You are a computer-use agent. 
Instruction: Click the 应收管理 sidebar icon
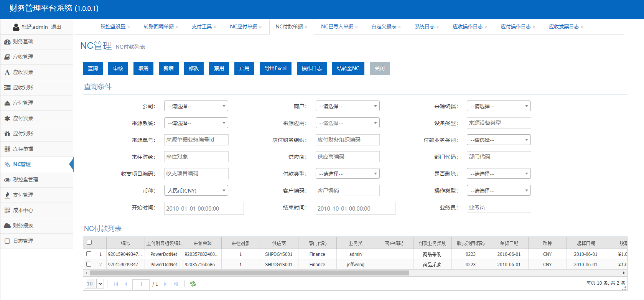pos(7,57)
